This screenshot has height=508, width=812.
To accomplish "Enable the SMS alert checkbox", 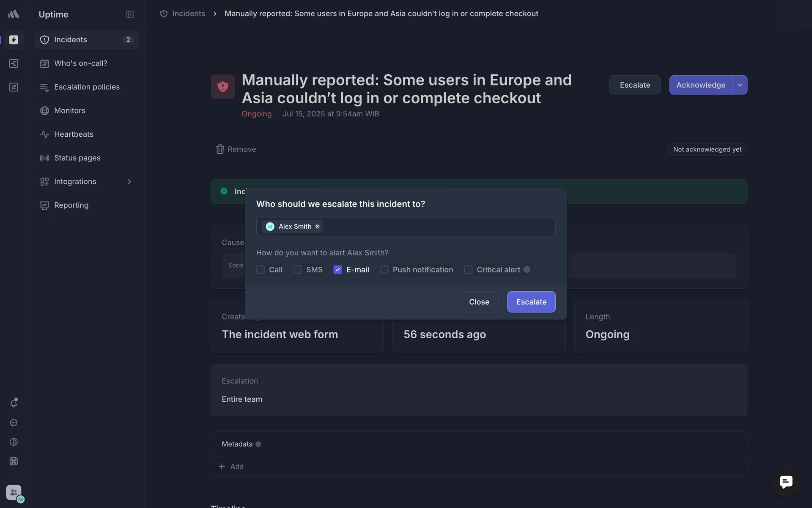I will coord(298,270).
